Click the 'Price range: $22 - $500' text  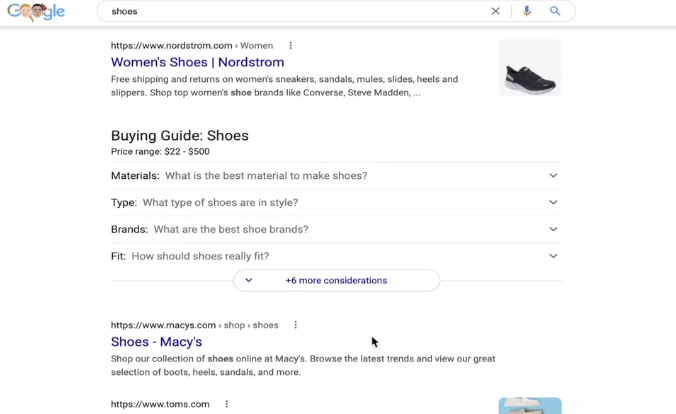point(160,151)
